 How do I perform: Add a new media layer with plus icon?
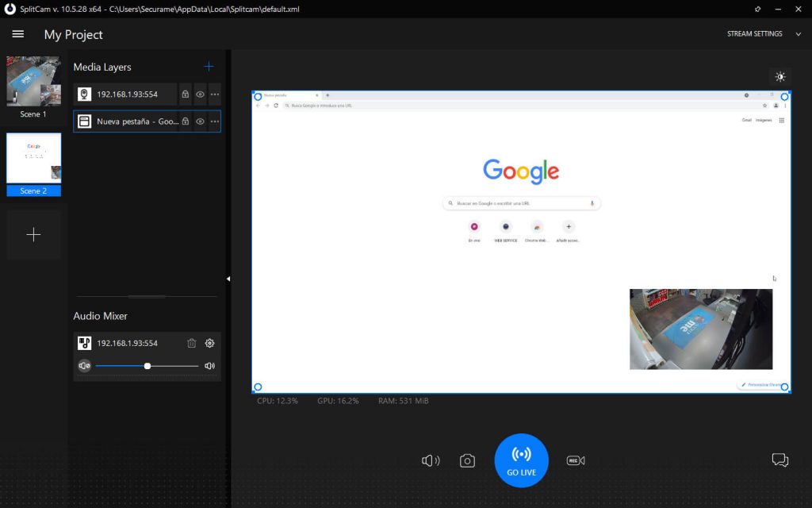pyautogui.click(x=209, y=67)
